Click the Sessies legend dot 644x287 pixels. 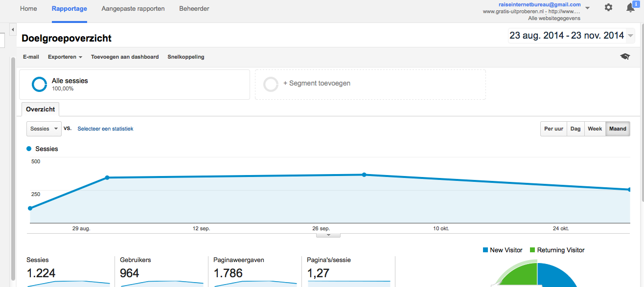tap(29, 149)
